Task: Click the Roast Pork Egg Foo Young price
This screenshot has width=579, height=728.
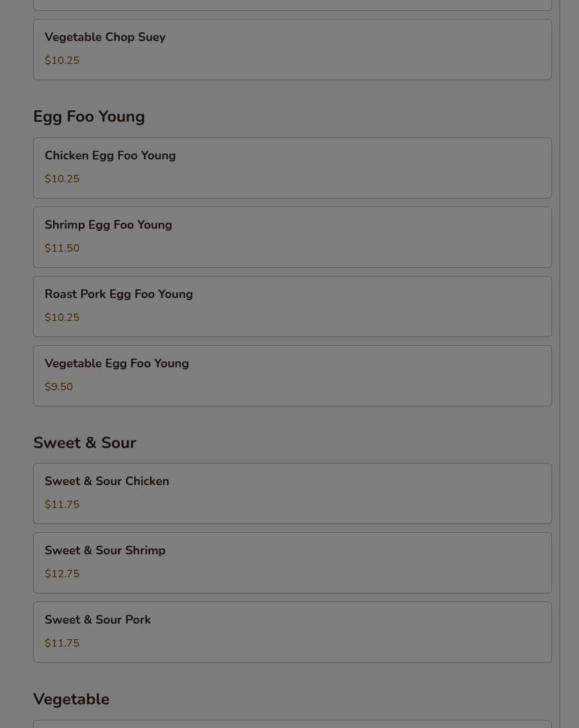Action: pos(62,318)
